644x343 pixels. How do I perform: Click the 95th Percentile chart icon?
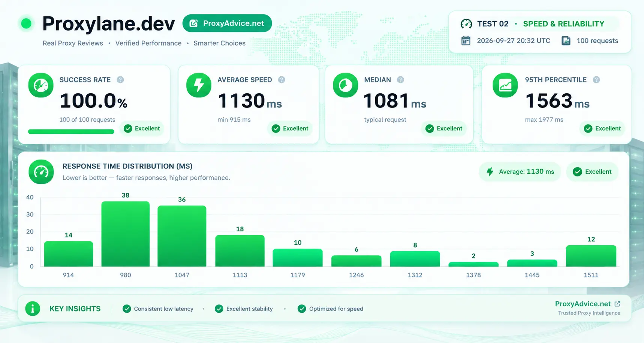pos(505,85)
